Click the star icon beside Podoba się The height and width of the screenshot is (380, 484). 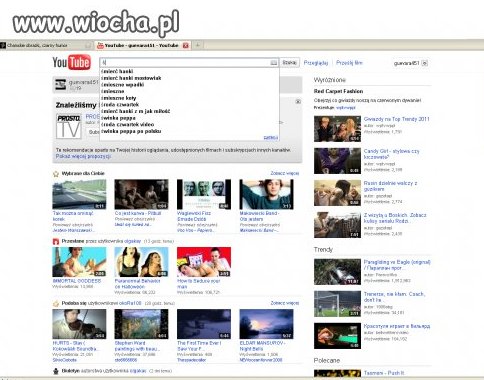[x=56, y=303]
